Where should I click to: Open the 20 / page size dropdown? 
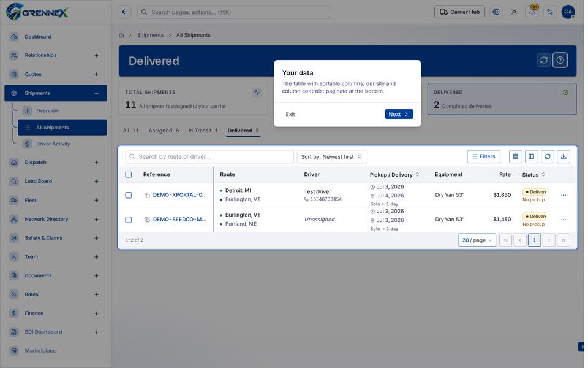(477, 240)
